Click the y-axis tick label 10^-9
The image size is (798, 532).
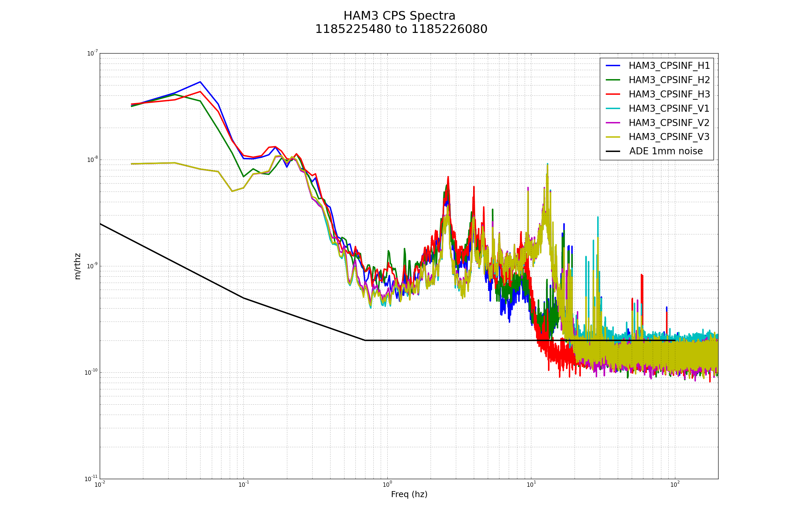tap(92, 266)
